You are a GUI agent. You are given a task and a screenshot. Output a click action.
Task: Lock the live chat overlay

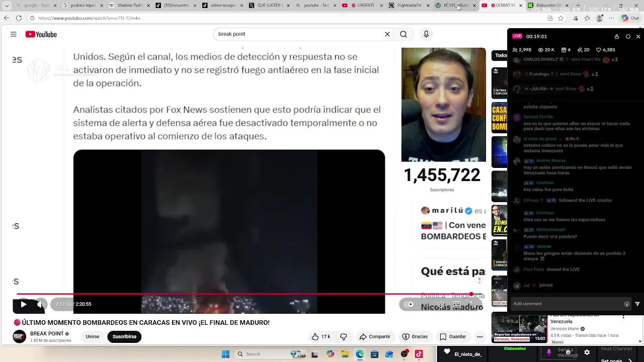coord(617,36)
